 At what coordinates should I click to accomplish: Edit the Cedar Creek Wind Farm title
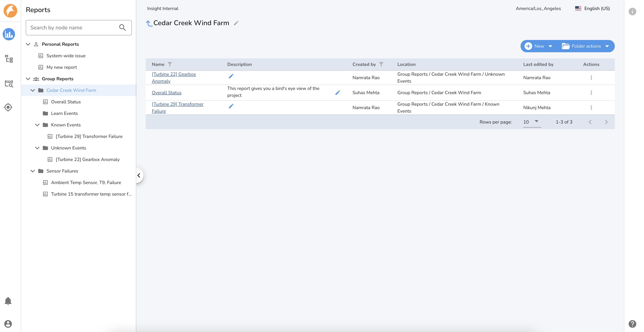click(236, 23)
